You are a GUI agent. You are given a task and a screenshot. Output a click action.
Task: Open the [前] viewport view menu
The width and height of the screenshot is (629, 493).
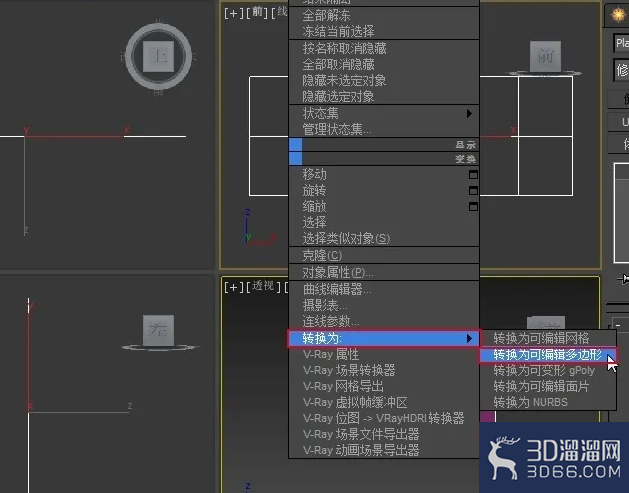pos(257,13)
